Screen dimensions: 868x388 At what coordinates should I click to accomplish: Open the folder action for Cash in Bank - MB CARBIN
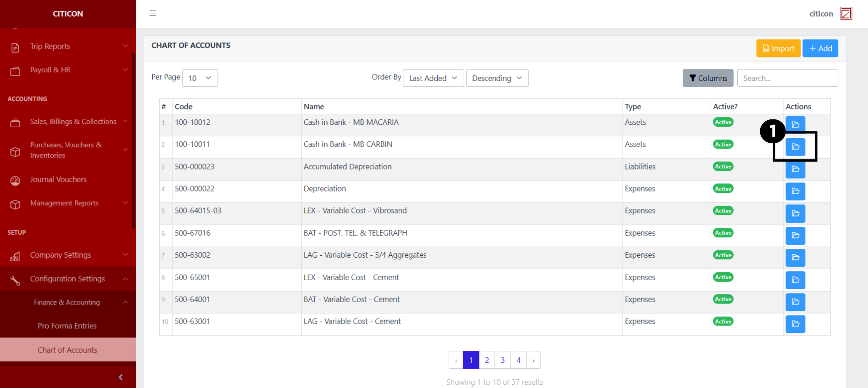coord(795,147)
